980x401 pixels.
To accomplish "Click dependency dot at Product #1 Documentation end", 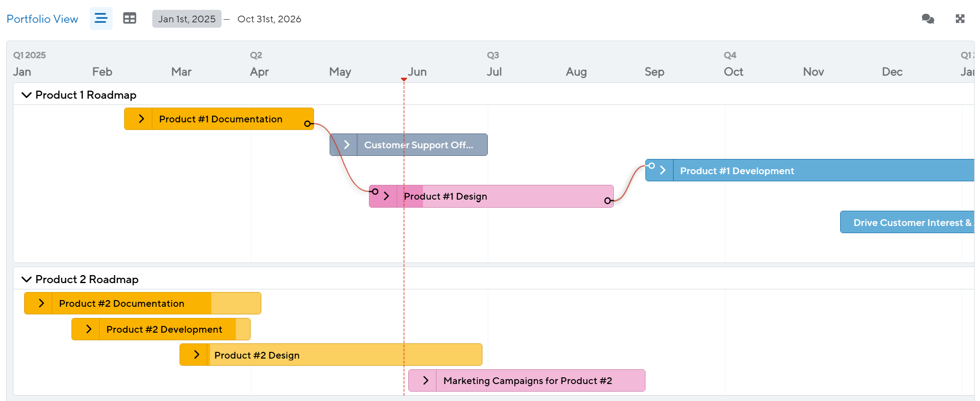I will point(307,124).
